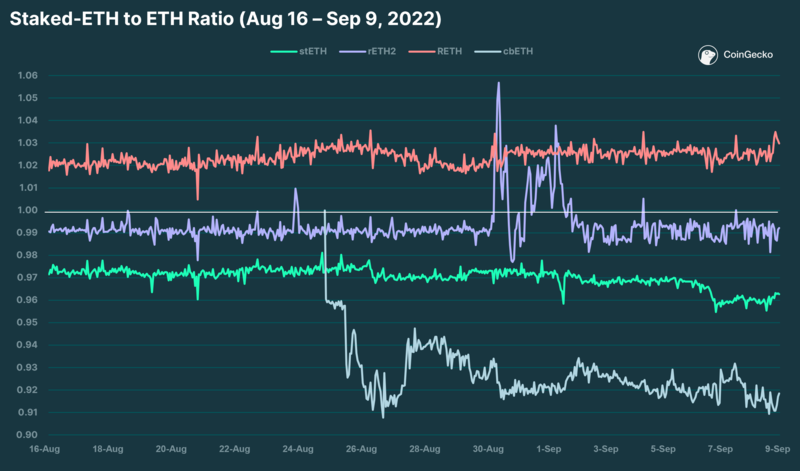Viewport: 800px width, 471px height.
Task: Select the 0.90 y-axis value label
Action: coord(27,435)
